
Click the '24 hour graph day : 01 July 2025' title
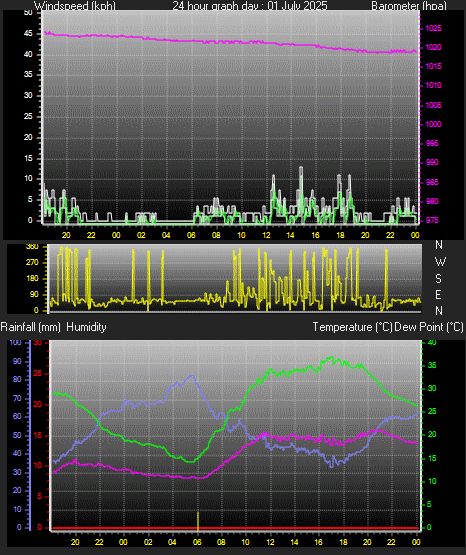point(250,5)
